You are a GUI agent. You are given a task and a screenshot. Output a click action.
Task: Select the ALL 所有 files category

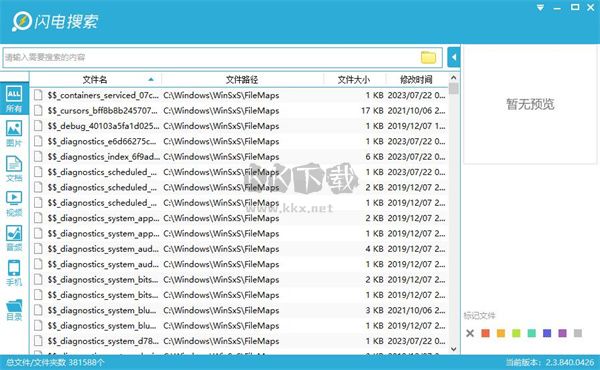point(14,99)
